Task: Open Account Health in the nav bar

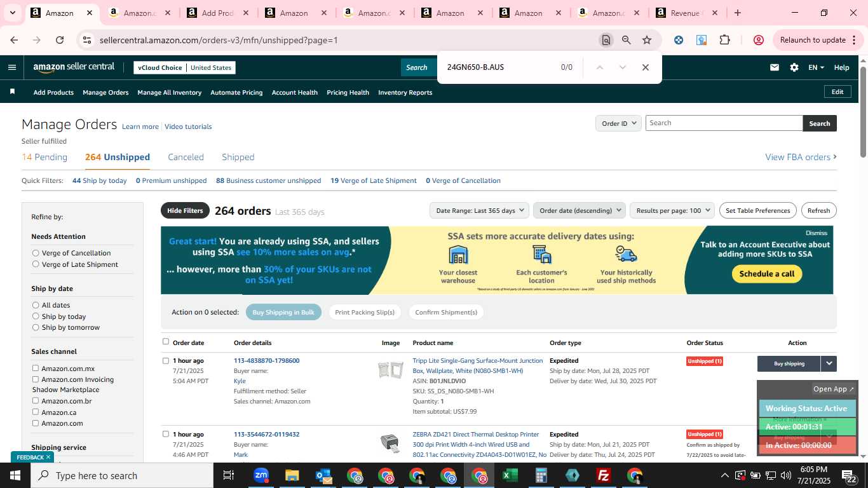Action: tap(295, 92)
